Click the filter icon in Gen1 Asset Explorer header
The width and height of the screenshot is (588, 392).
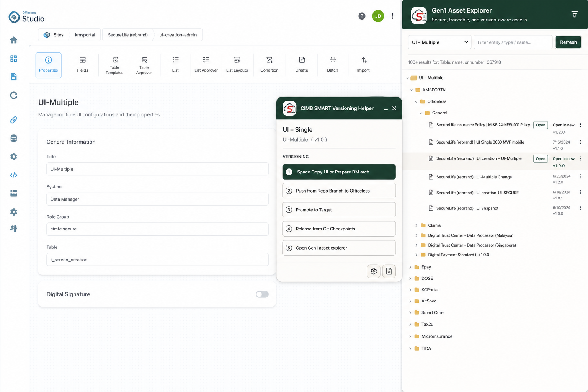pos(575,15)
